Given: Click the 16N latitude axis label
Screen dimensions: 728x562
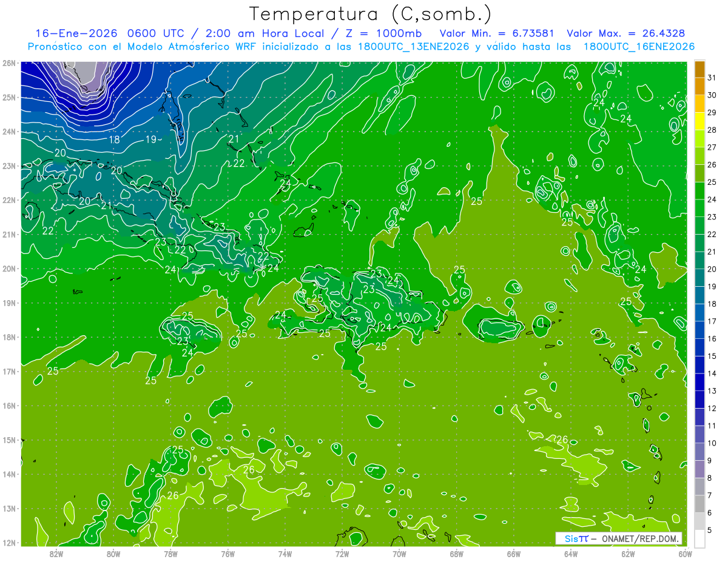Looking at the screenshot, I should click(9, 406).
